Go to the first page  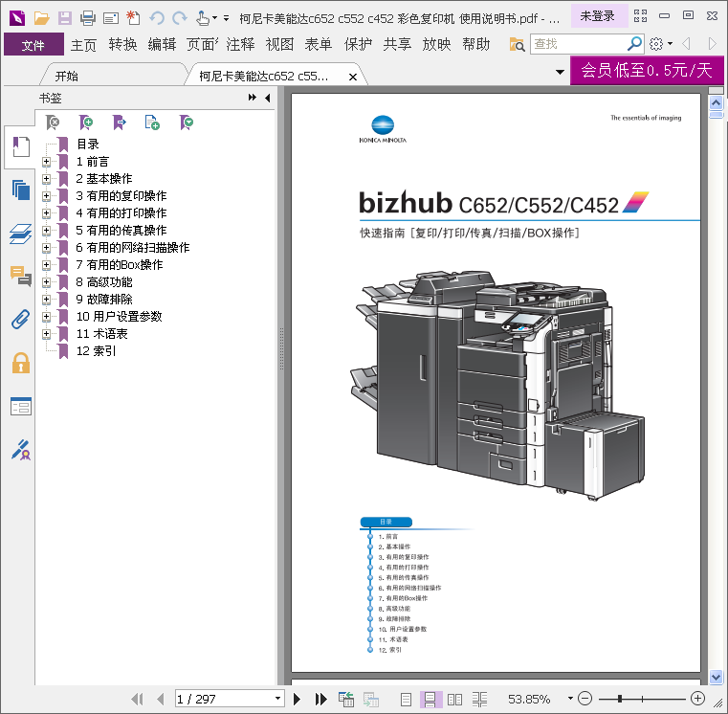[x=137, y=699]
